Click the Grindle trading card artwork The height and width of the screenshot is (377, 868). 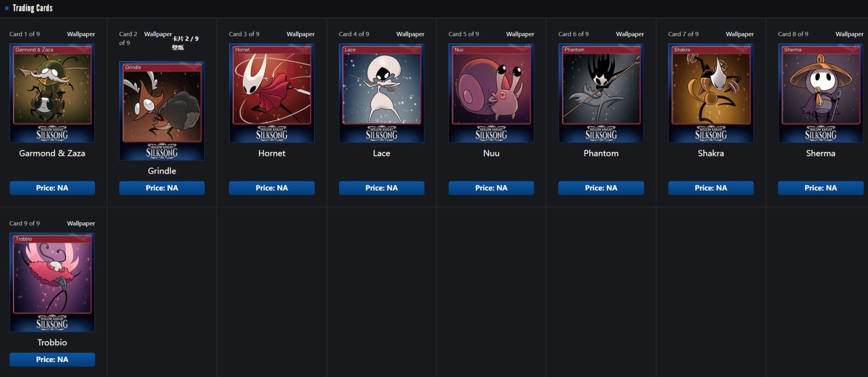coord(162,111)
